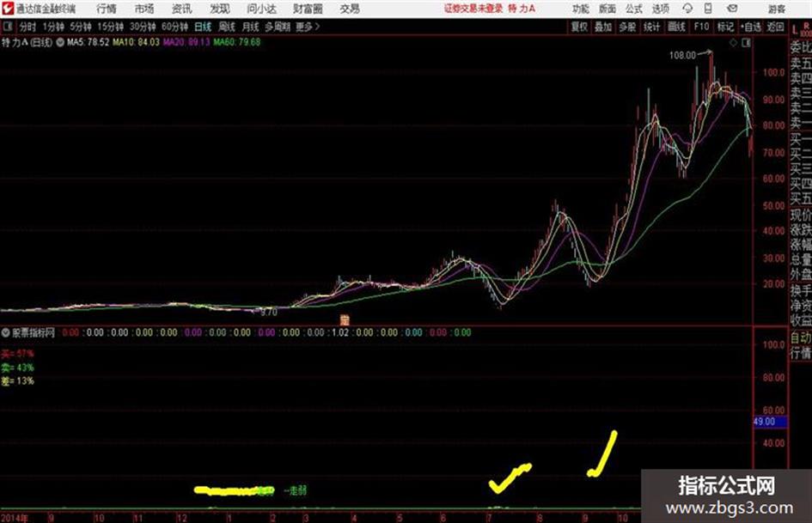Click the 9.70 low price label
This screenshot has height=523, width=812.
tap(268, 313)
